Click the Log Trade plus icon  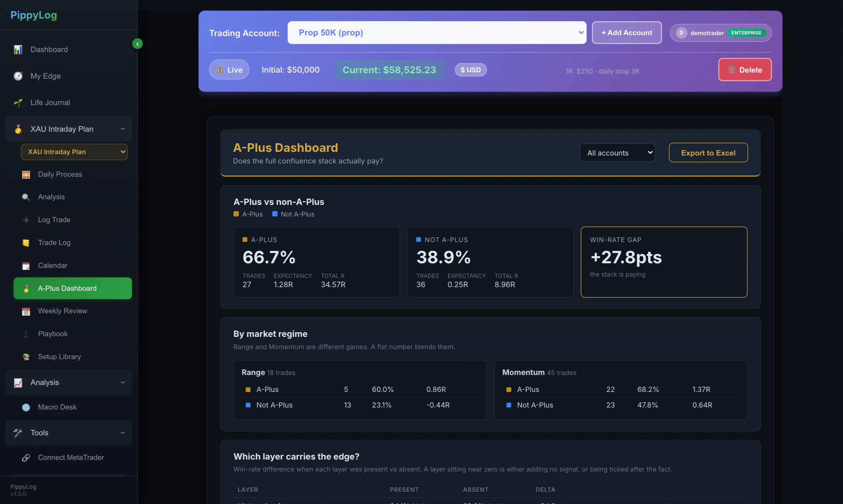click(x=26, y=220)
